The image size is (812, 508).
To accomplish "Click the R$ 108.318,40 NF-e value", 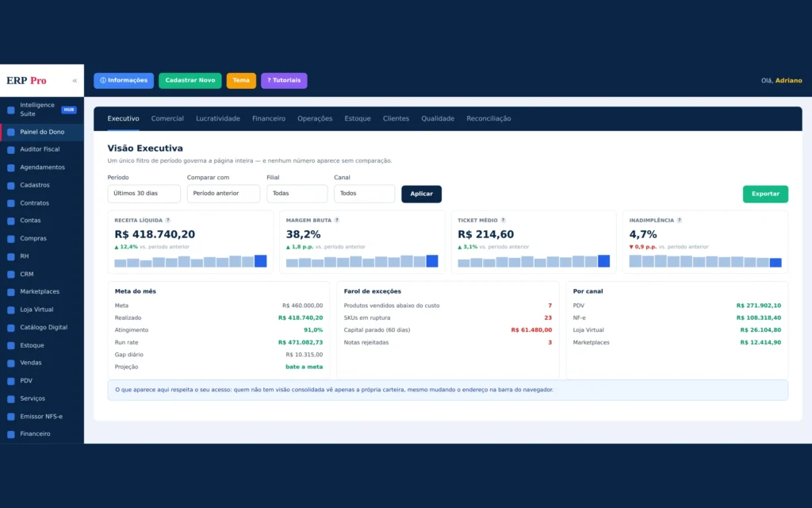I will pyautogui.click(x=759, y=317).
